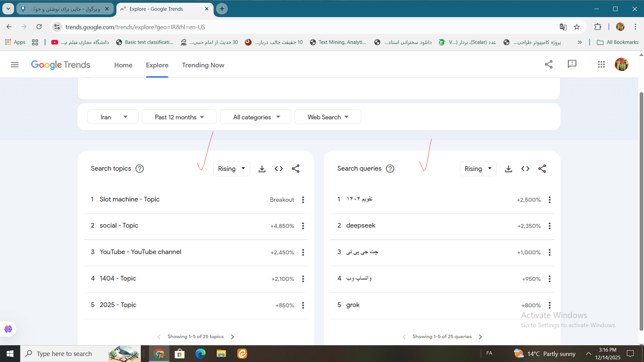Image resolution: width=644 pixels, height=362 pixels.
Task: Expand the Iran region dropdown
Action: 113,117
